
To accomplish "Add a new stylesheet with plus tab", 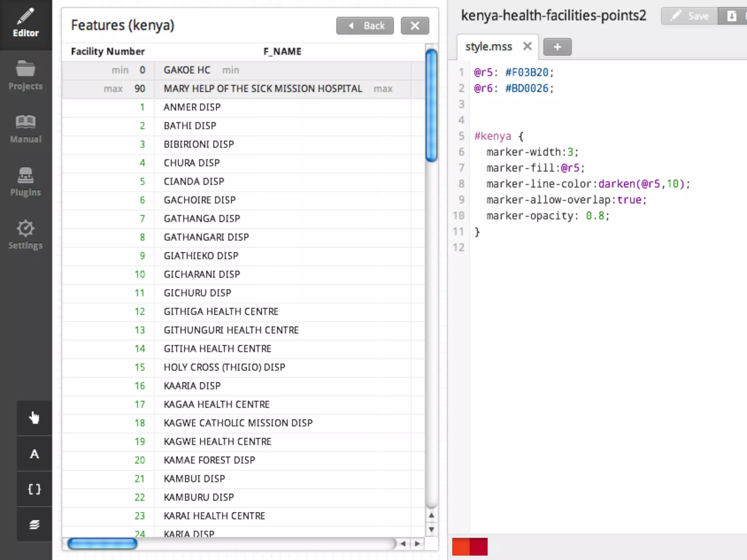I will click(x=557, y=47).
